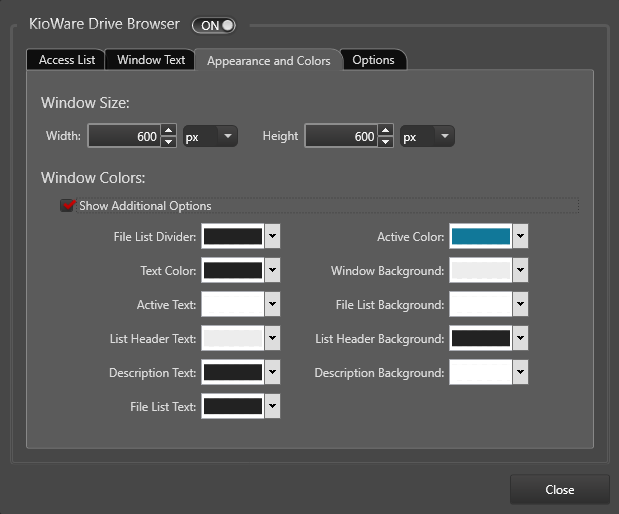Image resolution: width=619 pixels, height=514 pixels.
Task: Click the Window Size heading
Action: coord(85,103)
